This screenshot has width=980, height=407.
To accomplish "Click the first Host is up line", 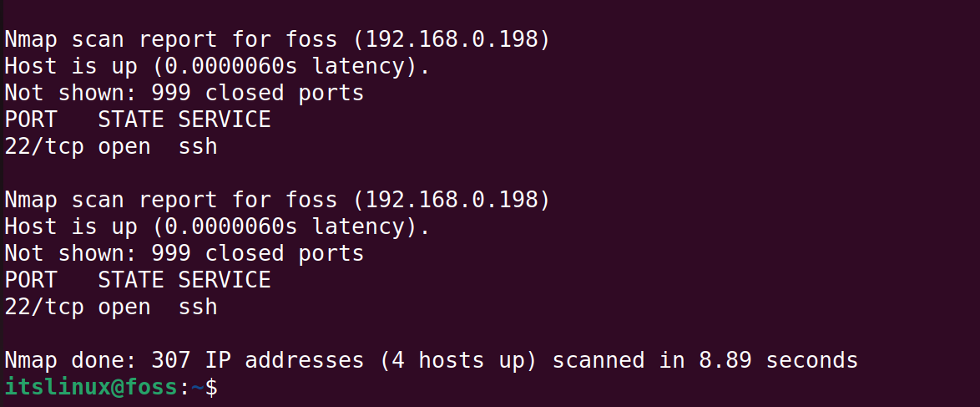I will click(217, 67).
